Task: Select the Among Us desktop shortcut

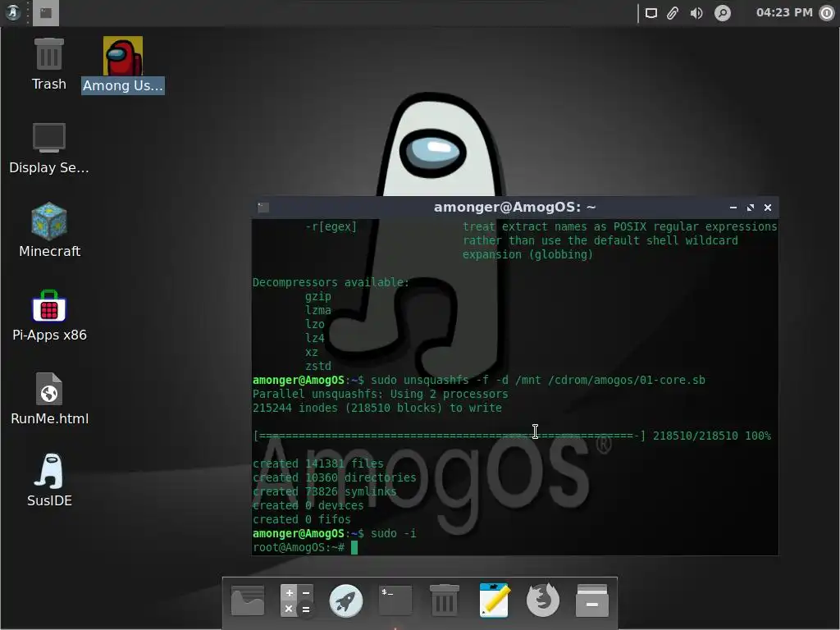Action: coord(123,66)
